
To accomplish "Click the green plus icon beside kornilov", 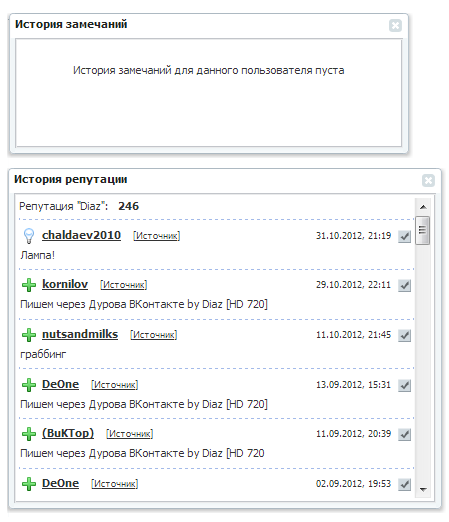I will [29, 285].
